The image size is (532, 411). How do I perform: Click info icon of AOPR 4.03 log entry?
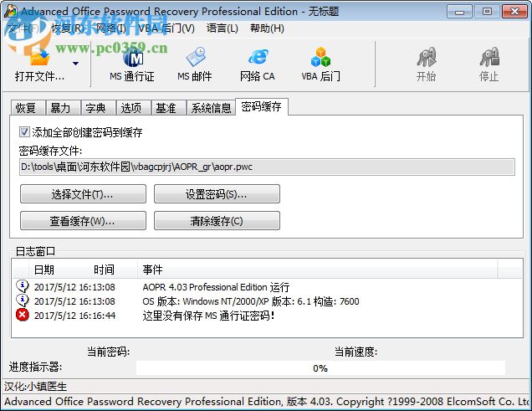pos(23,286)
